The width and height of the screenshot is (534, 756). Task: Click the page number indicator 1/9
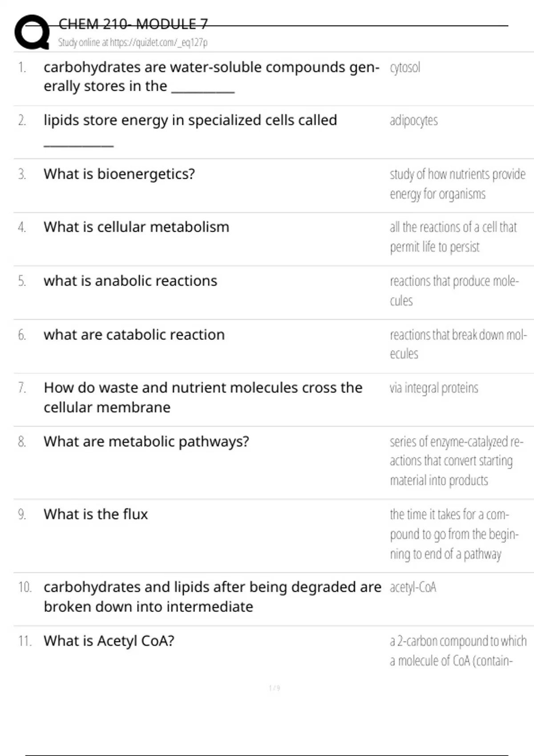coord(275,688)
